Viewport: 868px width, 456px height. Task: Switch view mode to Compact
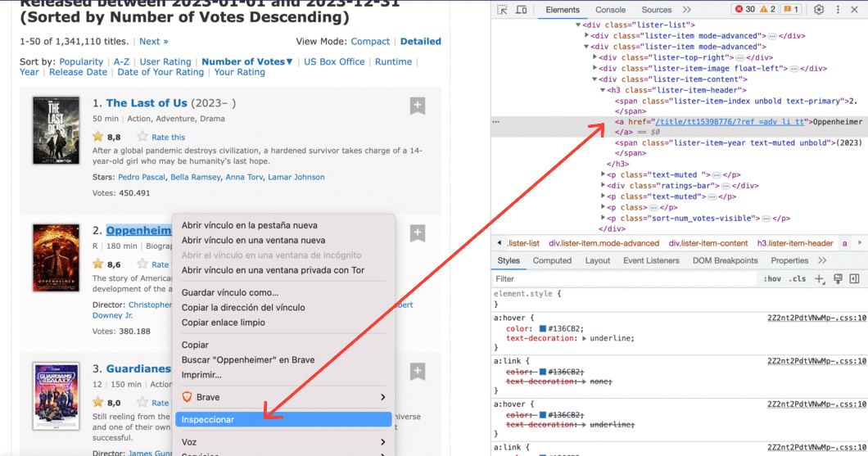click(370, 42)
